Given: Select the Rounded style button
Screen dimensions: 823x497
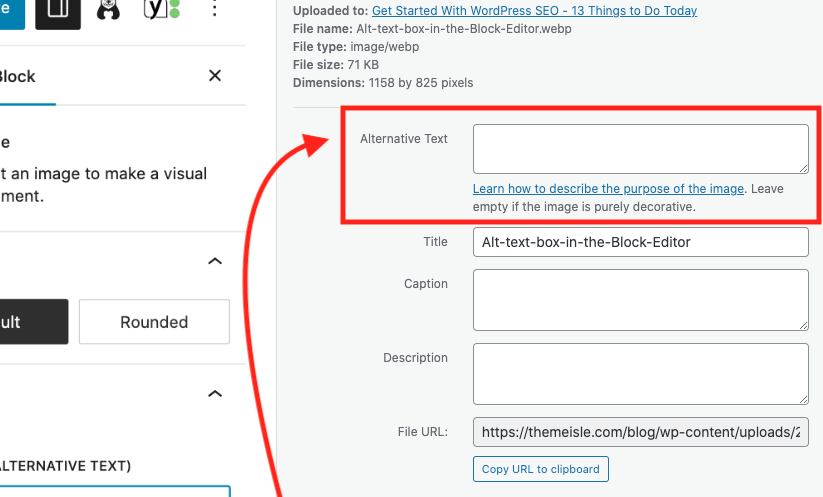Looking at the screenshot, I should [x=154, y=322].
